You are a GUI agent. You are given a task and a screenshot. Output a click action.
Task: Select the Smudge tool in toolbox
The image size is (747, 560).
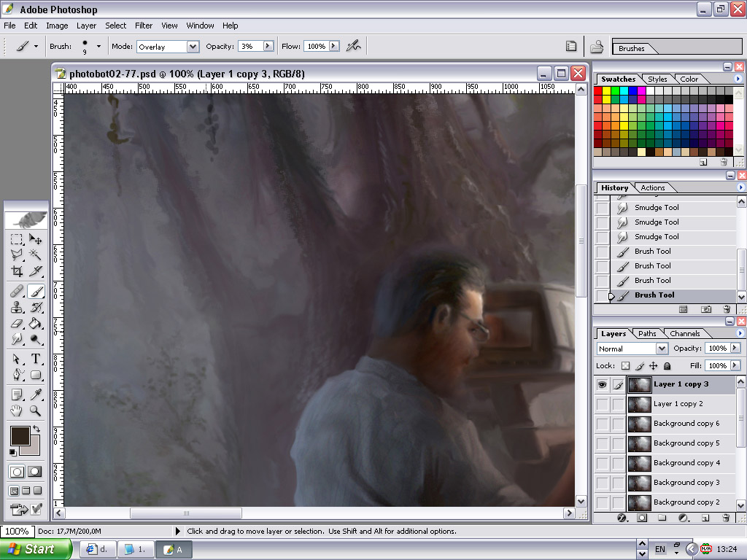(x=17, y=339)
